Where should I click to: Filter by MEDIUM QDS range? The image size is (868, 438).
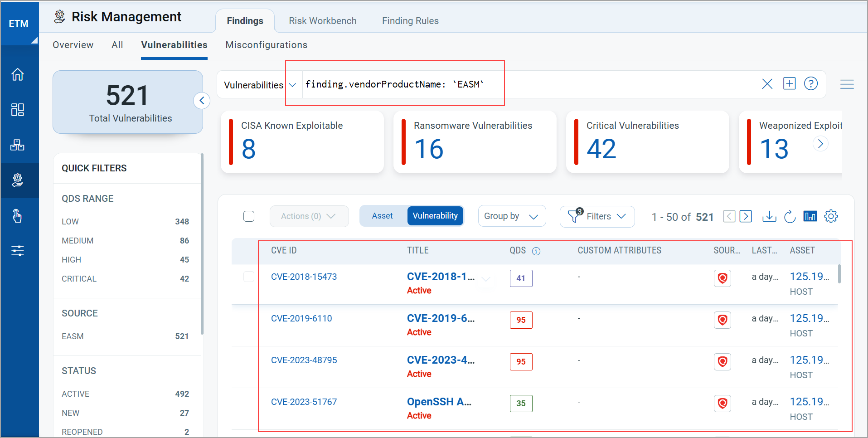[125, 241]
